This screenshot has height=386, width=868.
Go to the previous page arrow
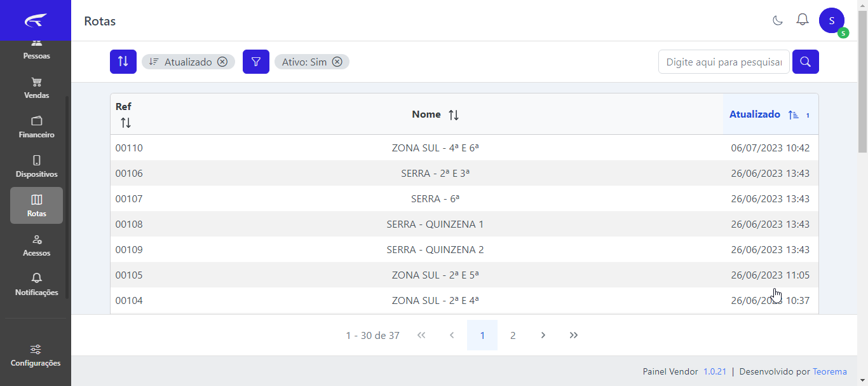452,335
